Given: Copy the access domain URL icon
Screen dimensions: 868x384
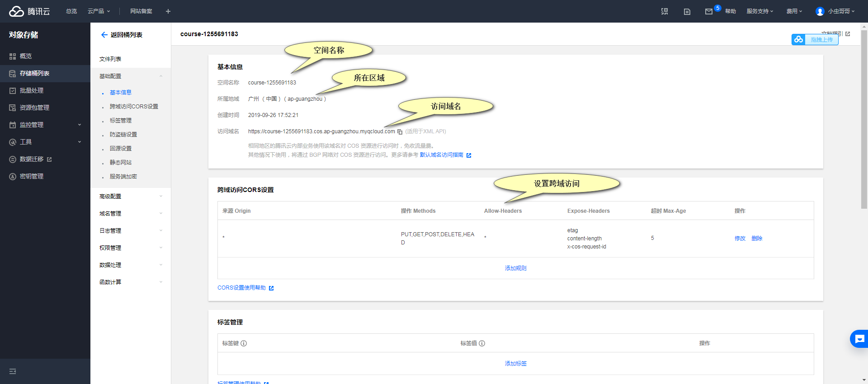Looking at the screenshot, I should pyautogui.click(x=400, y=132).
